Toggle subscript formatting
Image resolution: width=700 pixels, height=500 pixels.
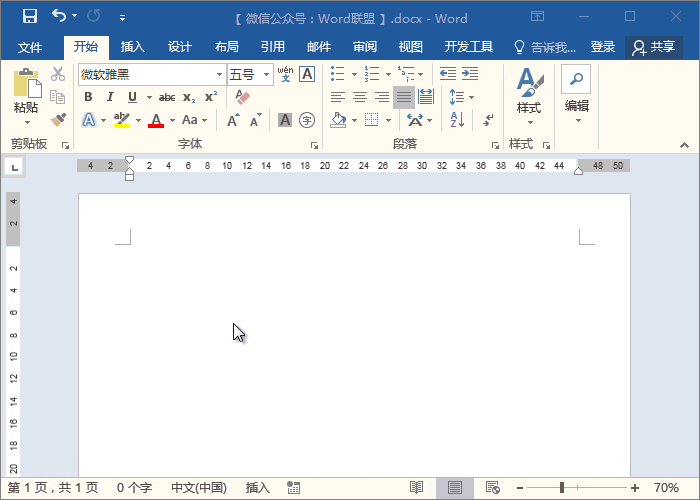189,97
